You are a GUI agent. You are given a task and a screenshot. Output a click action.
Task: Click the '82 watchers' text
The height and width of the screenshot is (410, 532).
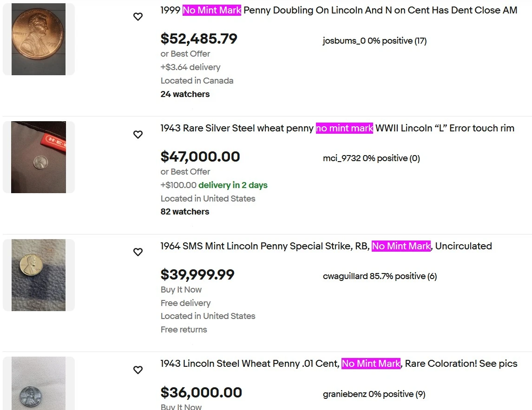point(185,212)
